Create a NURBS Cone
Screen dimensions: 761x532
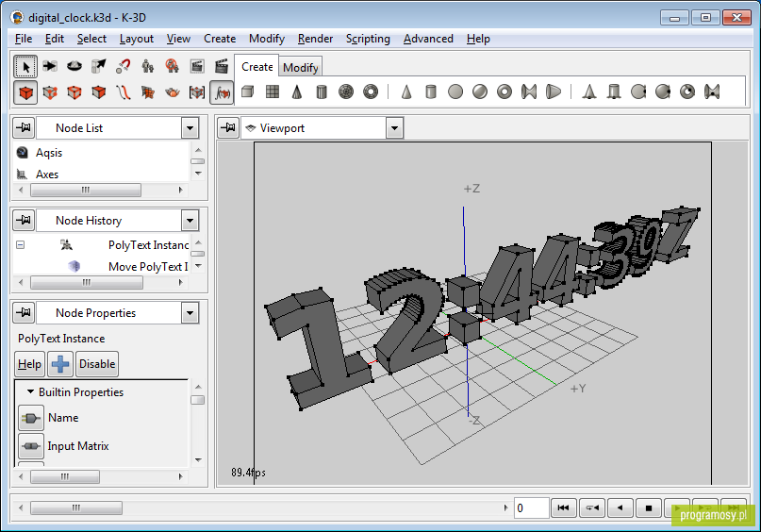pos(589,91)
